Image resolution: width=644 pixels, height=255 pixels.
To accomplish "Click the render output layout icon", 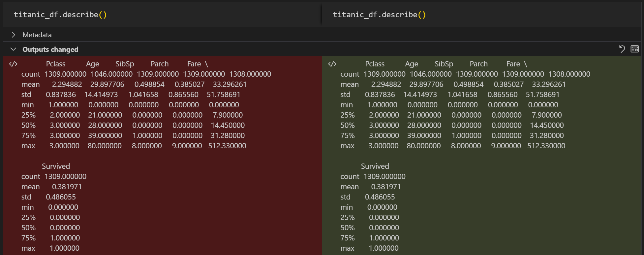I will tap(635, 49).
